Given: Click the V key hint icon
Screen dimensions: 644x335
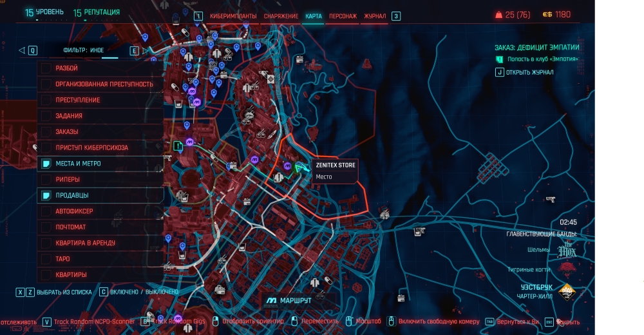Looking at the screenshot, I should (x=47, y=322).
